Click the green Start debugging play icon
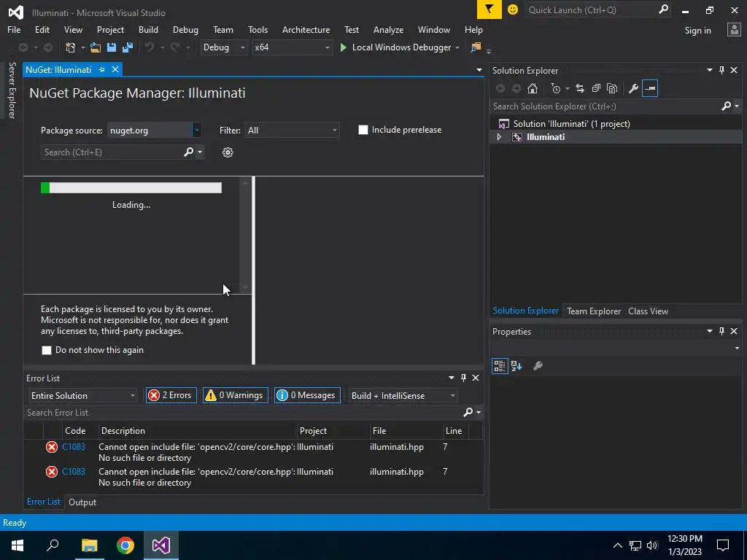747x560 pixels. (x=343, y=47)
